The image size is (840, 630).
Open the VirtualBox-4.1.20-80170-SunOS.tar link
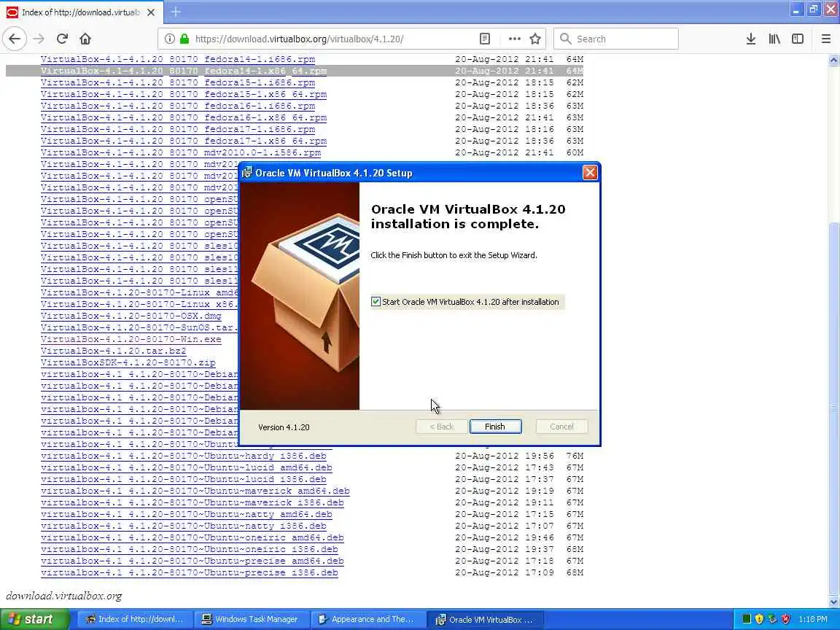(139, 327)
